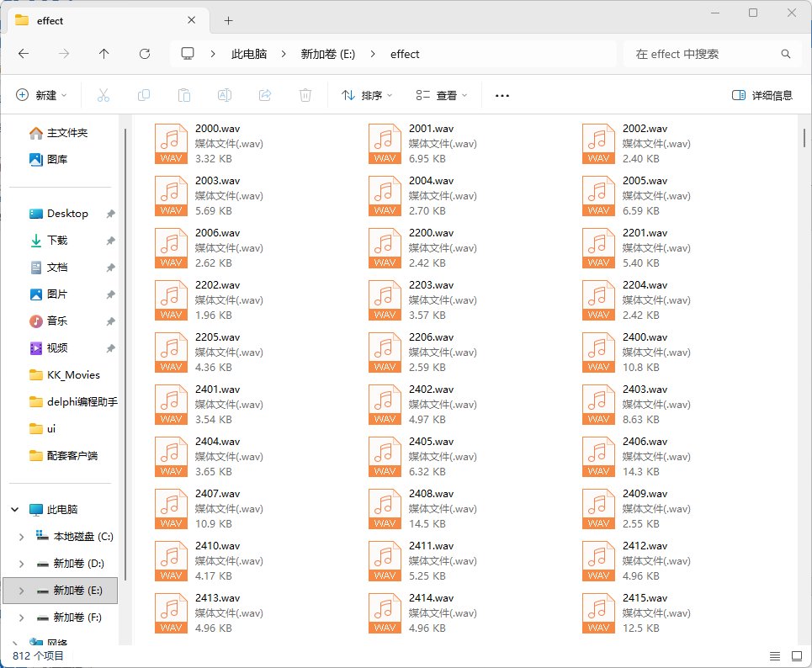Go up to the parent folder
Screen dimensions: 812x668
click(103, 54)
